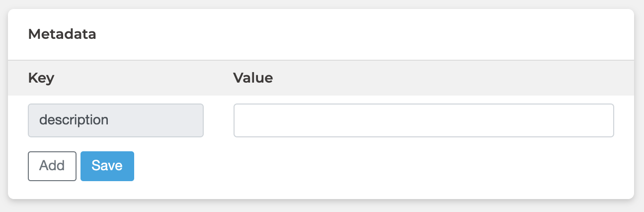
Task: Add a new metadata row
Action: [x=52, y=166]
